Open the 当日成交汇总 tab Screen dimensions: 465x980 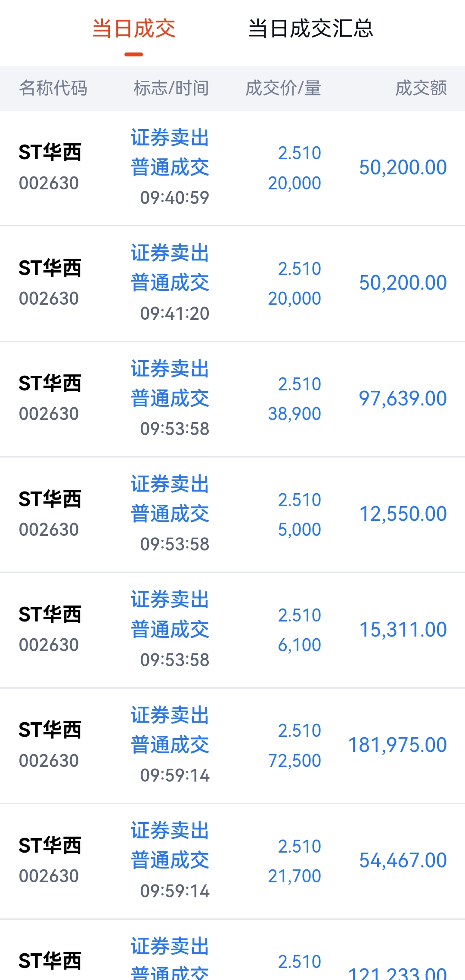tap(310, 29)
